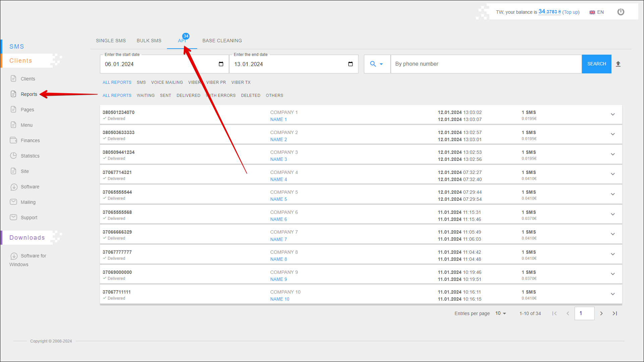Expand the 380501234070 report row
644x362 pixels.
point(612,115)
